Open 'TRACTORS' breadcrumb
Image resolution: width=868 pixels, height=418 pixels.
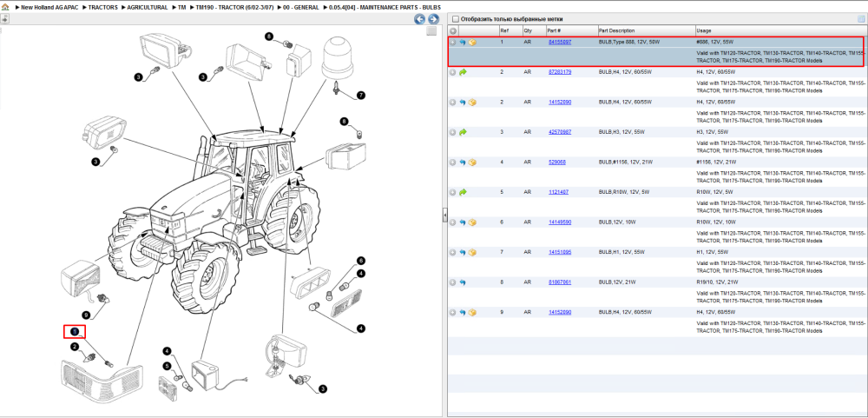(x=103, y=8)
